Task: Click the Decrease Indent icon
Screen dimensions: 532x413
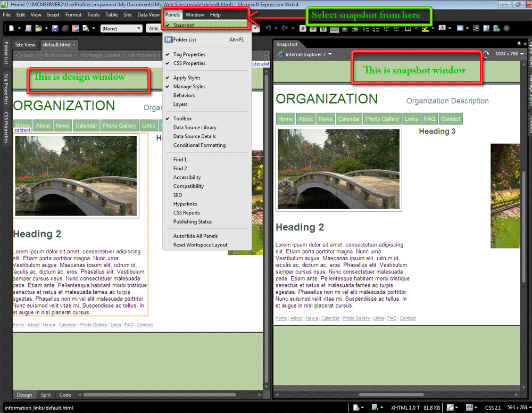Action: [x=386, y=29]
